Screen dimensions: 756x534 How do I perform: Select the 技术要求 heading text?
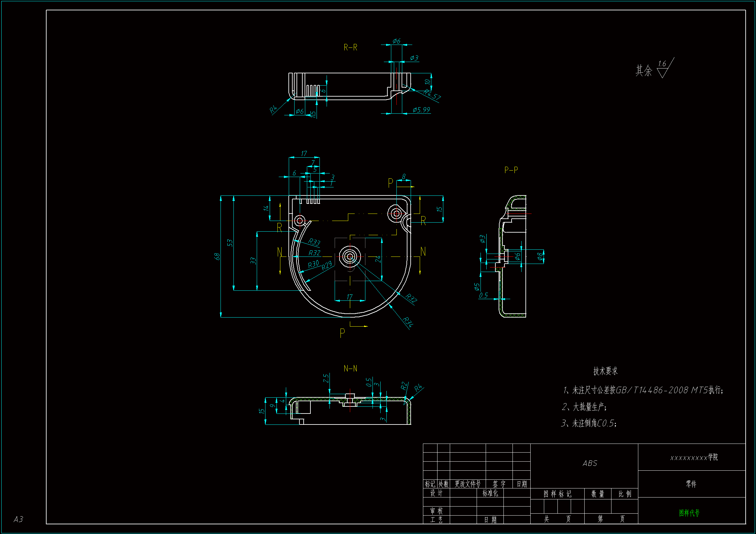pos(605,371)
